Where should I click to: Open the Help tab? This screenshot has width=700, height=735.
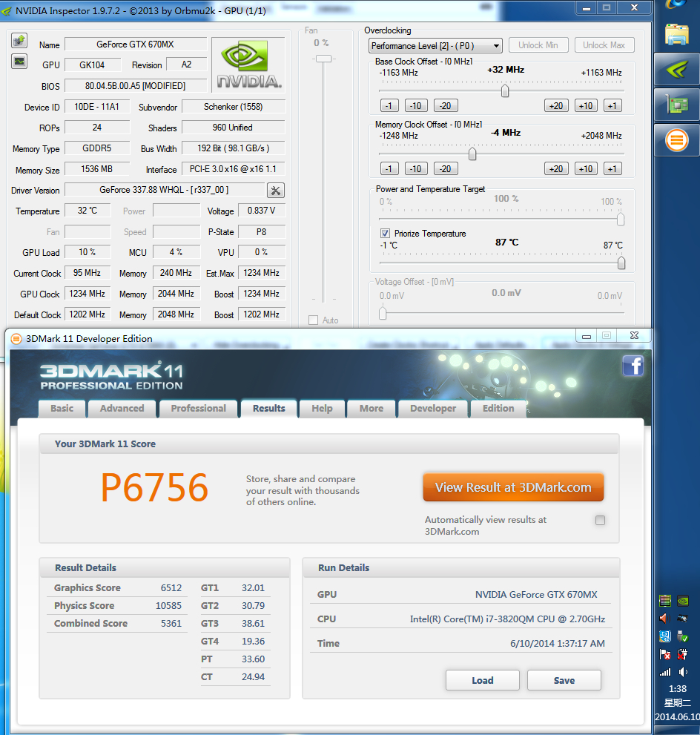322,408
